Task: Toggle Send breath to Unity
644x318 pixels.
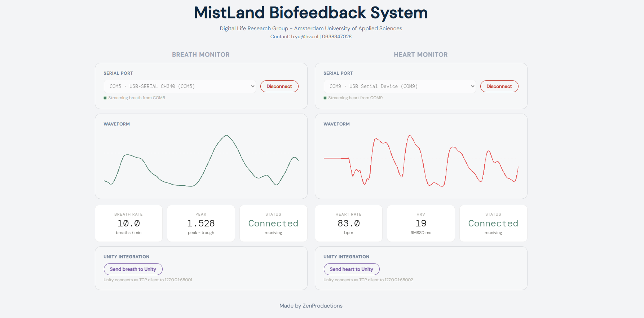Action: tap(133, 269)
